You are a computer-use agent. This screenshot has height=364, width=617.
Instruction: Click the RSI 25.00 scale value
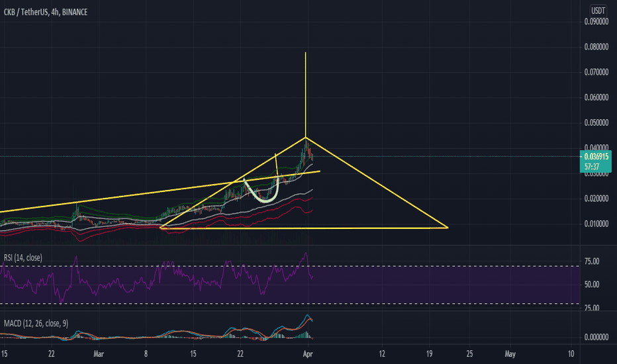[593, 308]
